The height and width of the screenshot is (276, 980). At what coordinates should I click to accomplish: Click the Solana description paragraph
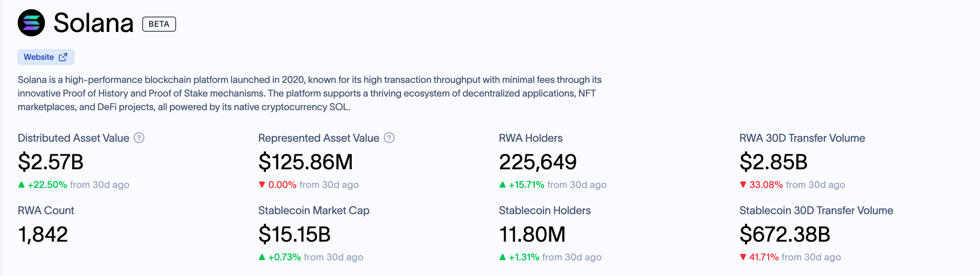click(x=310, y=93)
